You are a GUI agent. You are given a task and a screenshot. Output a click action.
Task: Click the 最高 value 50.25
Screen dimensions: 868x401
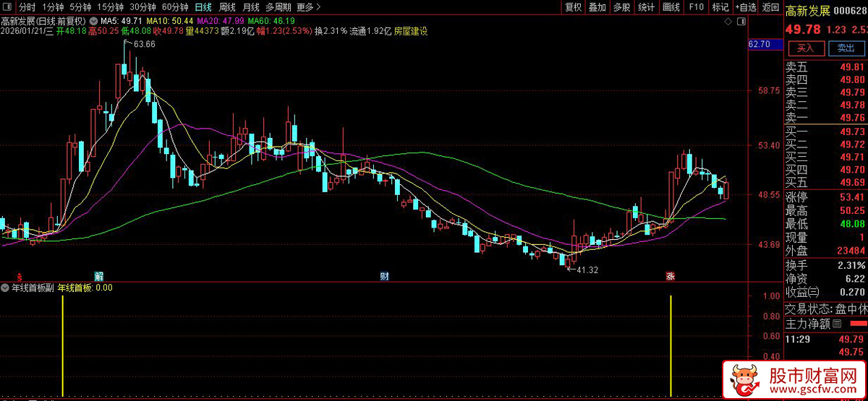point(852,211)
